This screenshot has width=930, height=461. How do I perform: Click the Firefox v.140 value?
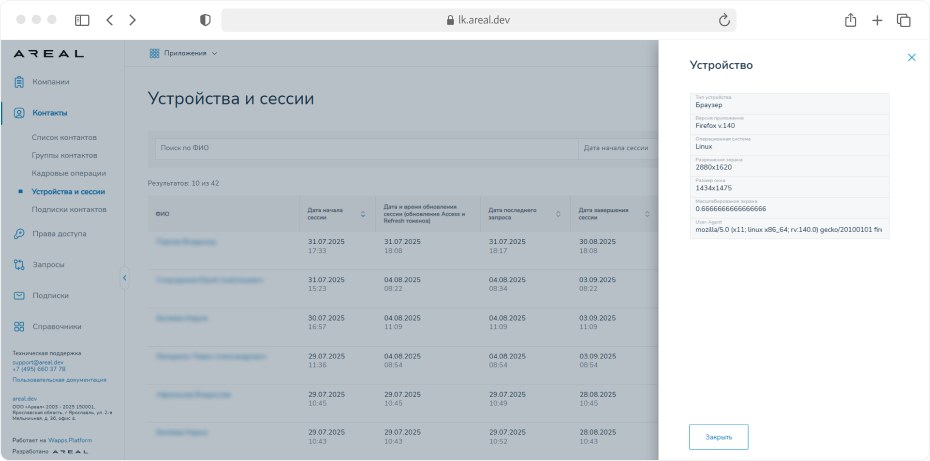pyautogui.click(x=715, y=125)
